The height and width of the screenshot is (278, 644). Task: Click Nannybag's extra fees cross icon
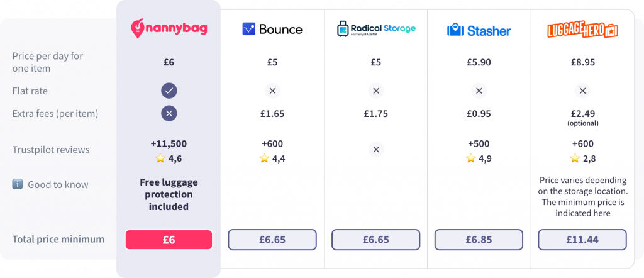pyautogui.click(x=169, y=113)
